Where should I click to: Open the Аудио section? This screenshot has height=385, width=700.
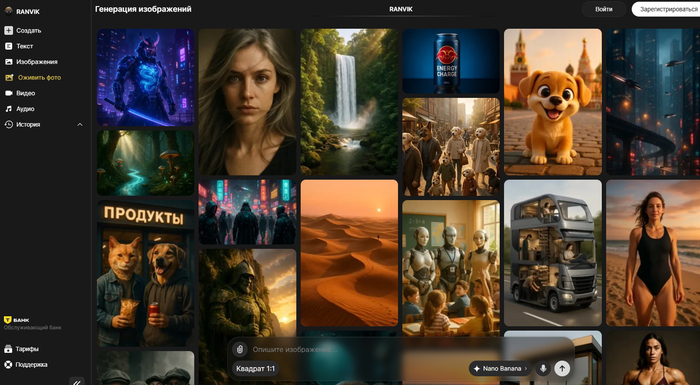25,109
